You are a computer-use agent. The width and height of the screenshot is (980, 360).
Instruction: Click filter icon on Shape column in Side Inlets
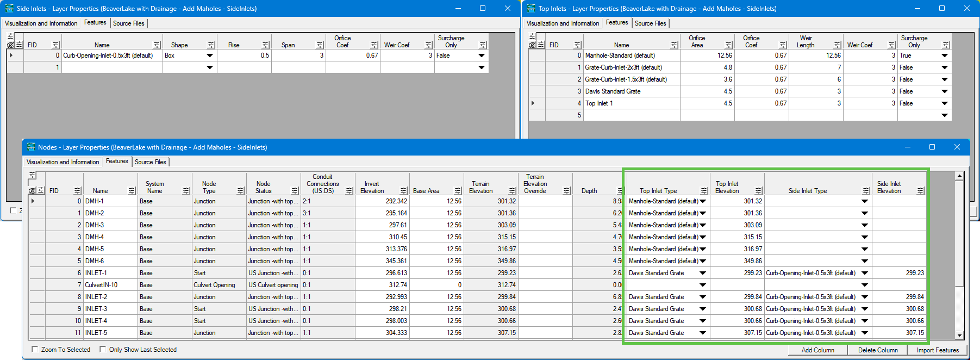tap(211, 45)
